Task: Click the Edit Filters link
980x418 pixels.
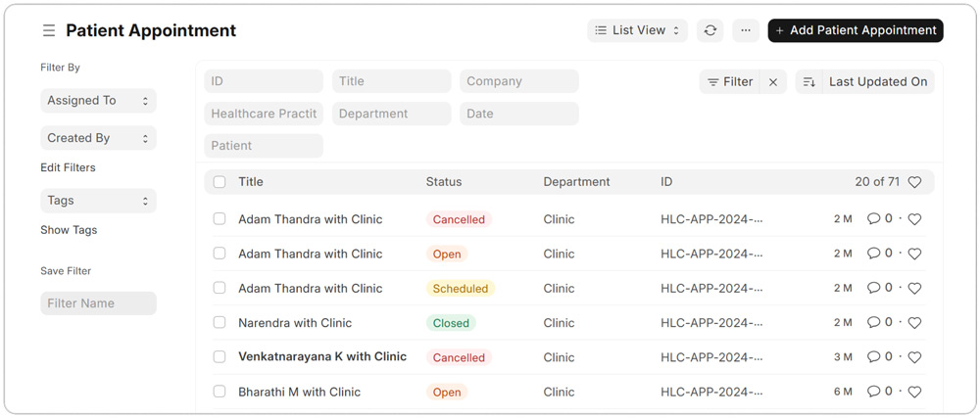Action: (69, 167)
